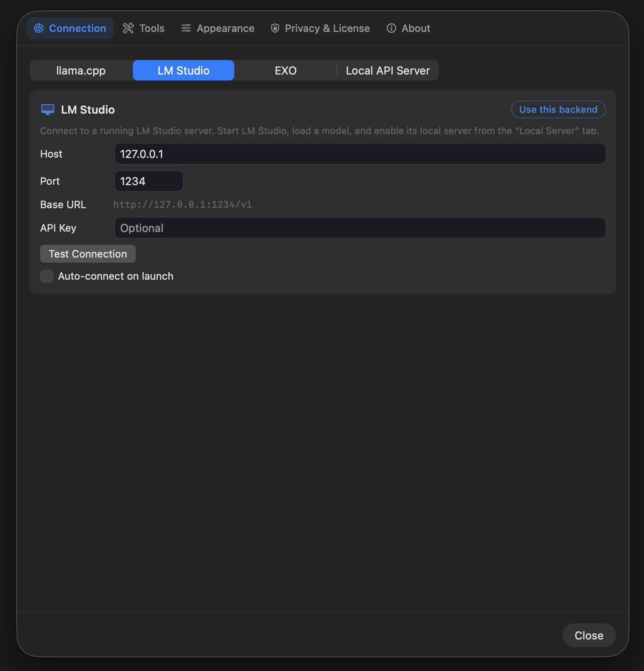The width and height of the screenshot is (644, 671).
Task: Click the Base URL label
Action: (x=63, y=204)
